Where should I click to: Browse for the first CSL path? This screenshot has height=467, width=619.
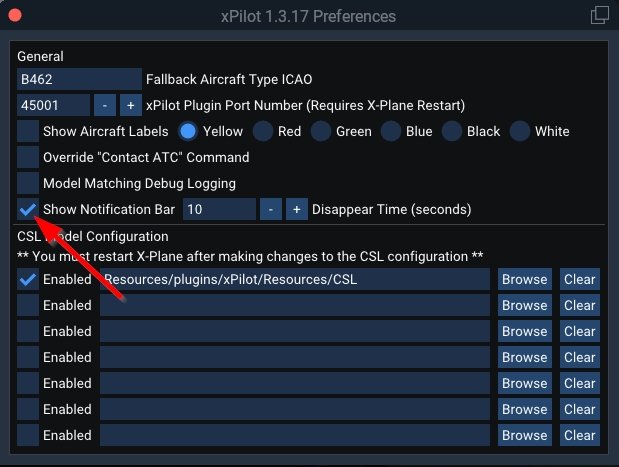[x=524, y=280]
